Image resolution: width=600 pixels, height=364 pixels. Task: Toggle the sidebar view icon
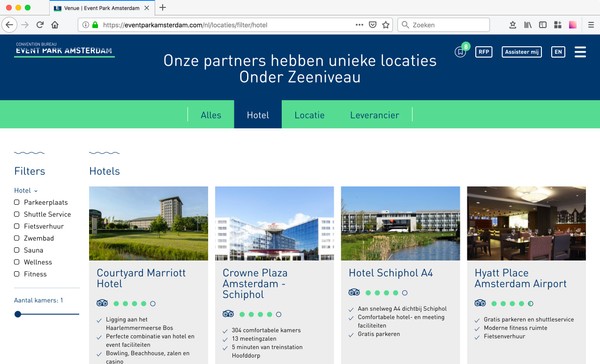543,25
